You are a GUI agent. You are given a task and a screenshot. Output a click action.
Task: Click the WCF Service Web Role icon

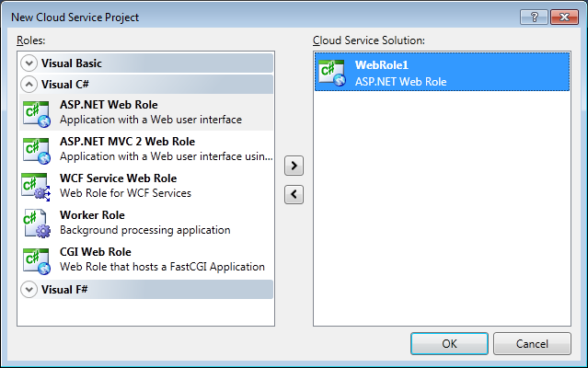click(36, 185)
